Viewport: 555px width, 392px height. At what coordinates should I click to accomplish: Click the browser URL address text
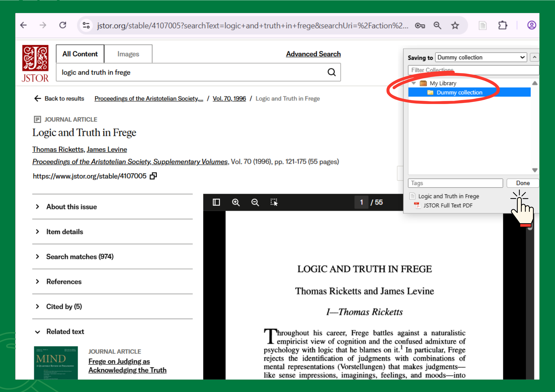click(x=252, y=25)
